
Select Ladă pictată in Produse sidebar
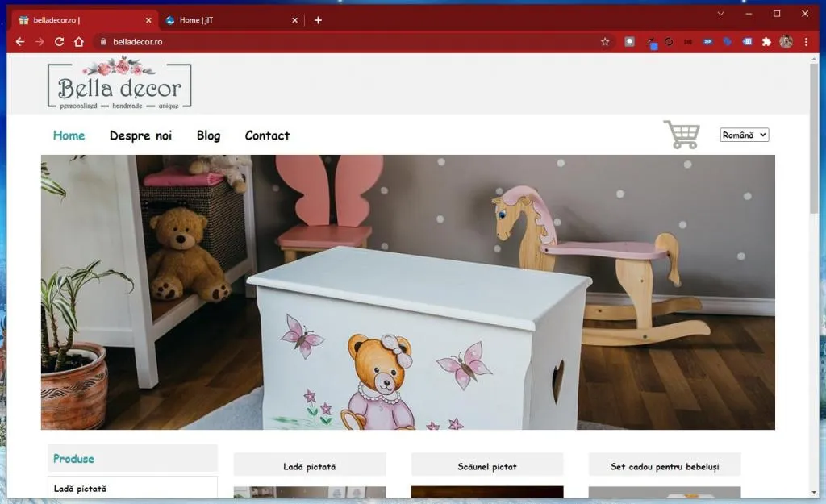[80, 489]
